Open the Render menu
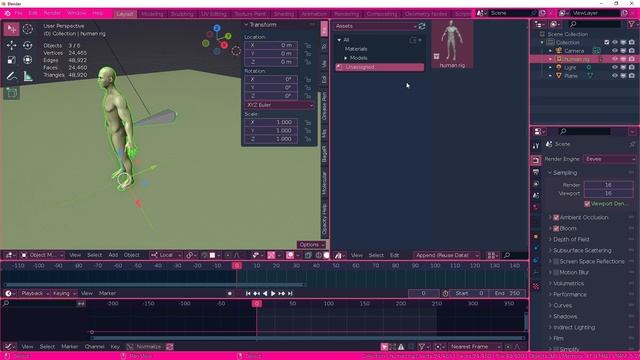 [52, 13]
